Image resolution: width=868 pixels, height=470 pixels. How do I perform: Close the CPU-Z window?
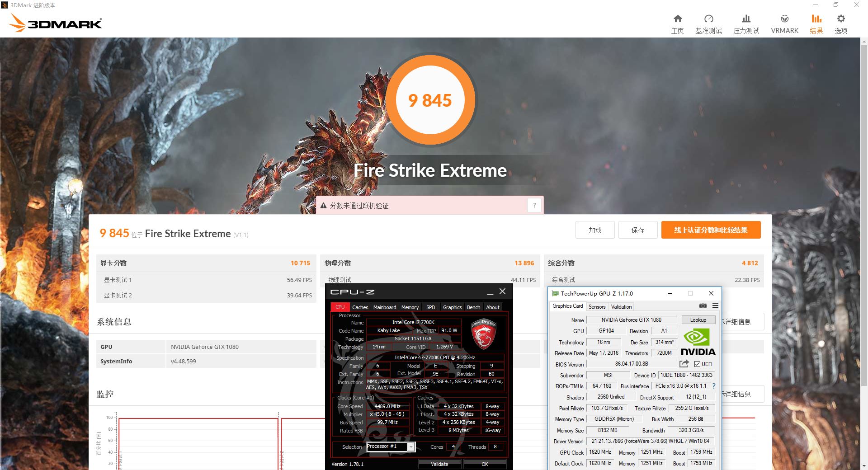(502, 291)
